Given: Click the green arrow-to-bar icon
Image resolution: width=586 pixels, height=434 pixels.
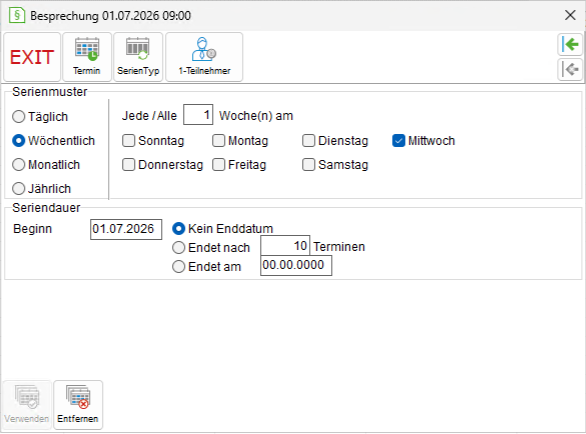Looking at the screenshot, I should [x=570, y=44].
